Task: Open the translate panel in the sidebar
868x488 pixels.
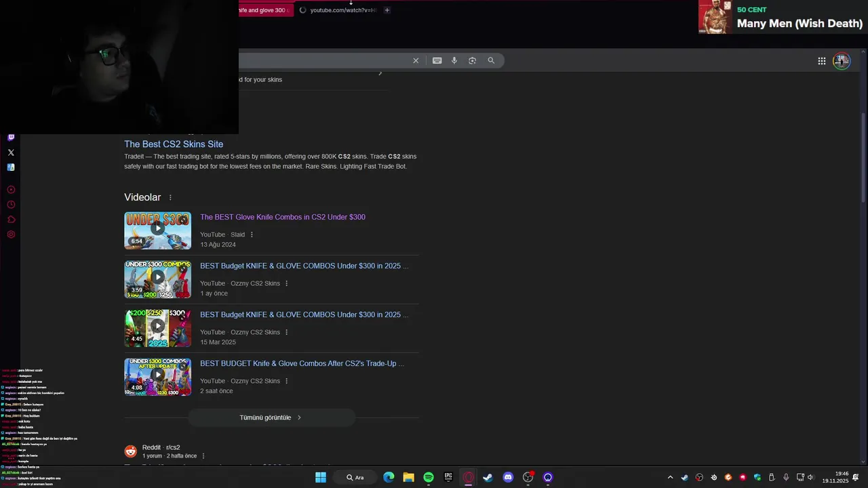Action: pos(11,167)
